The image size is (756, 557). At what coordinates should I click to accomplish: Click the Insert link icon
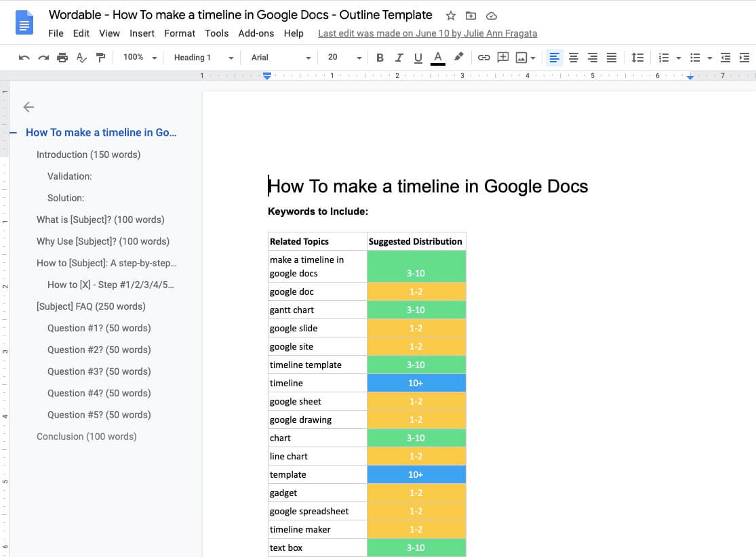[x=483, y=58]
